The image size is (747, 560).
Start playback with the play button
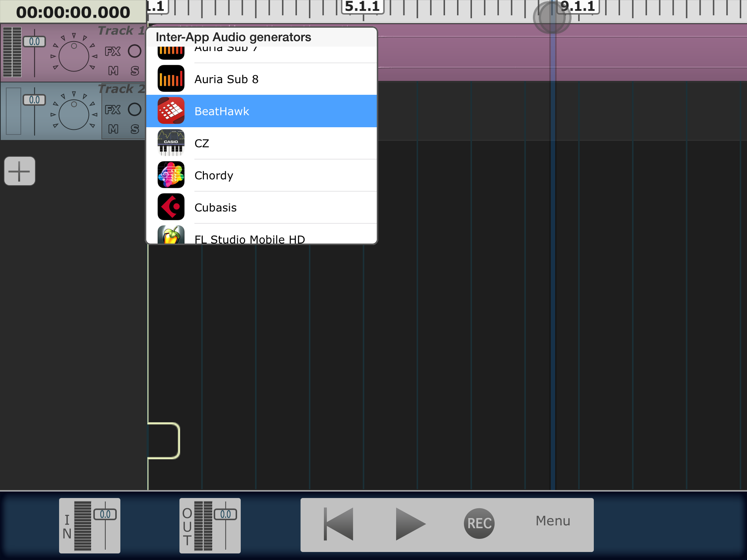coord(410,524)
